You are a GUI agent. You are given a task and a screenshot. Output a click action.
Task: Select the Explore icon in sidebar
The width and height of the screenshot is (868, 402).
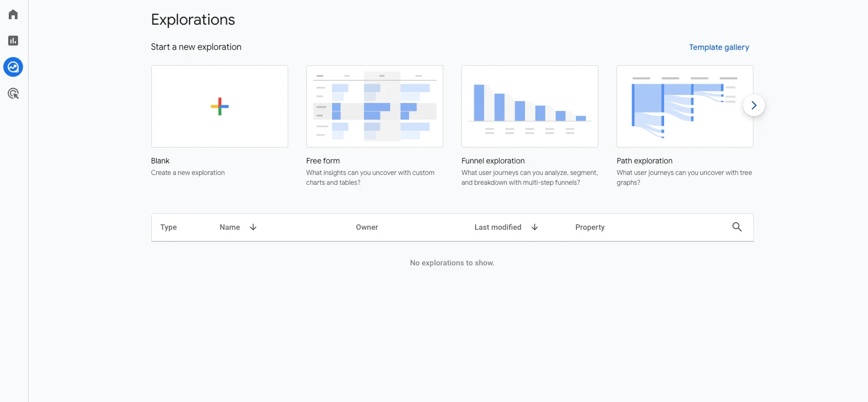coord(13,67)
